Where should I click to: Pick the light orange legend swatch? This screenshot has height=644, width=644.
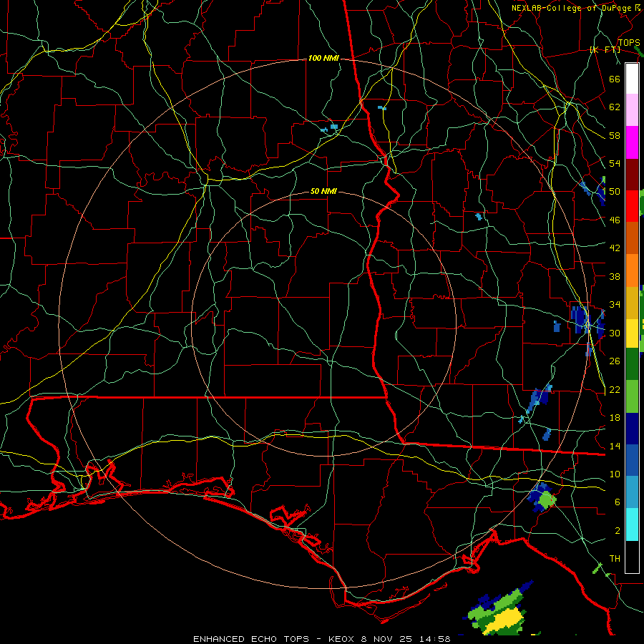coord(632,270)
